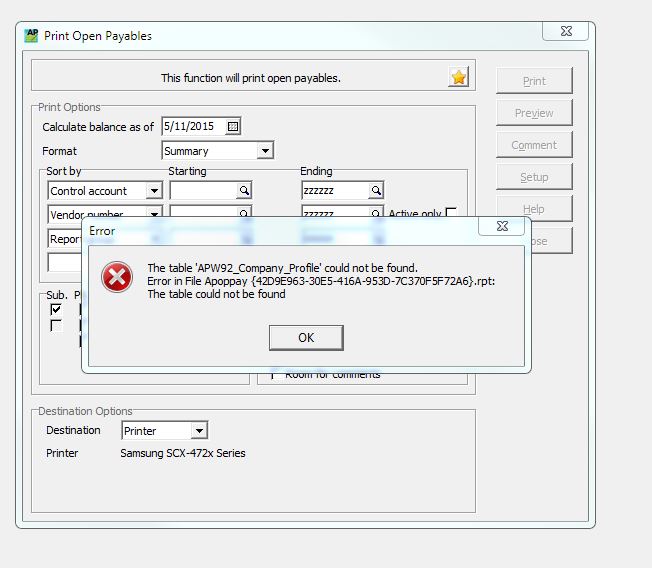Toggle the Active only checkbox
652x568 pixels.
coord(451,213)
